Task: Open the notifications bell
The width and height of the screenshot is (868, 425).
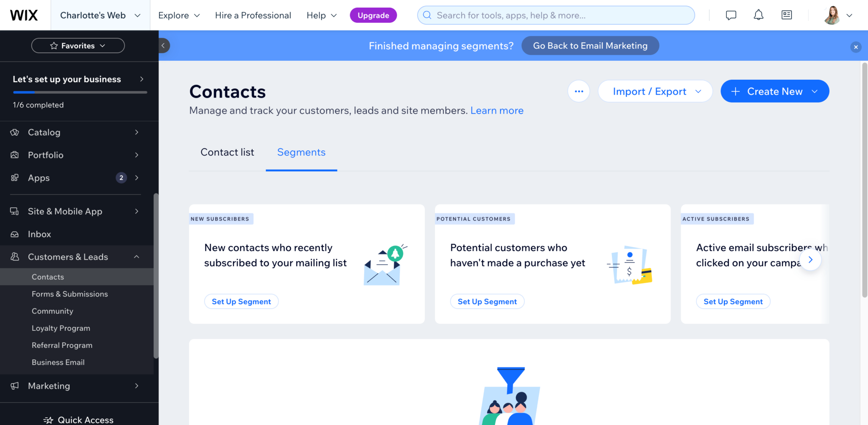Action: coord(758,15)
